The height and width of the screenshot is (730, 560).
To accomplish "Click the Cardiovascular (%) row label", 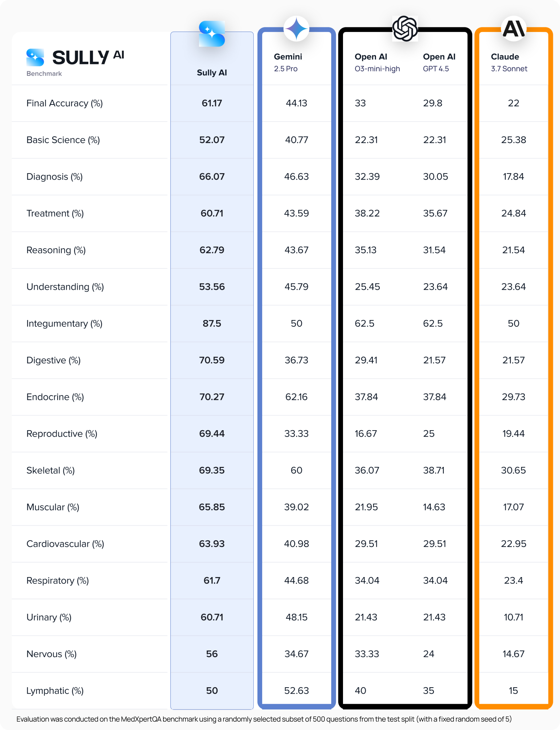I will pyautogui.click(x=65, y=544).
